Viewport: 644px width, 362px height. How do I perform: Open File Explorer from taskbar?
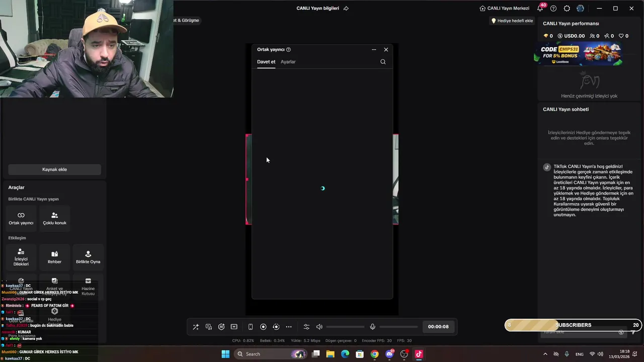click(330, 354)
